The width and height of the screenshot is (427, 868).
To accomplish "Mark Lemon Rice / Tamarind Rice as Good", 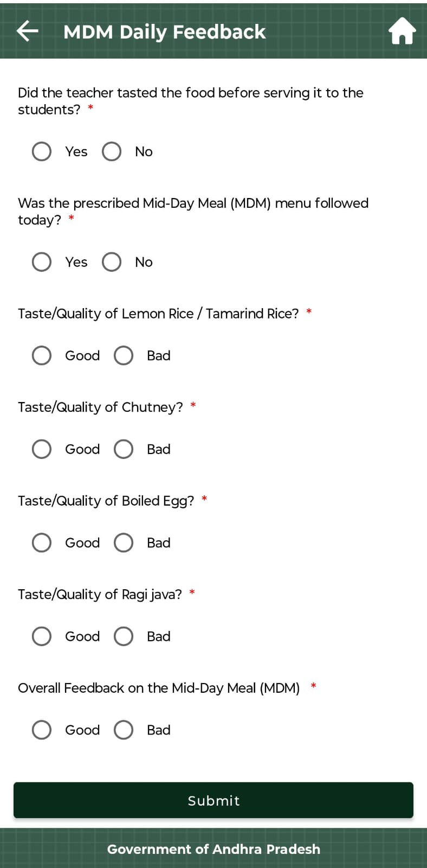I will point(42,356).
